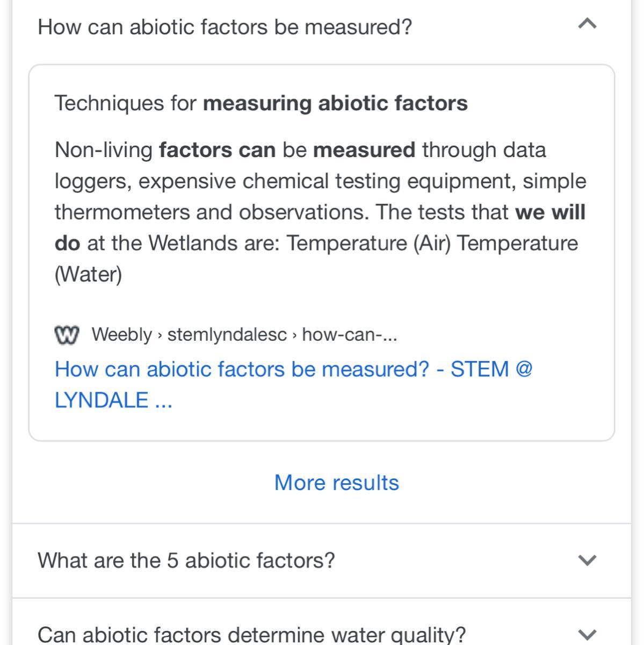Expand chevron beside water quality question
This screenshot has height=645, width=644.
(588, 634)
